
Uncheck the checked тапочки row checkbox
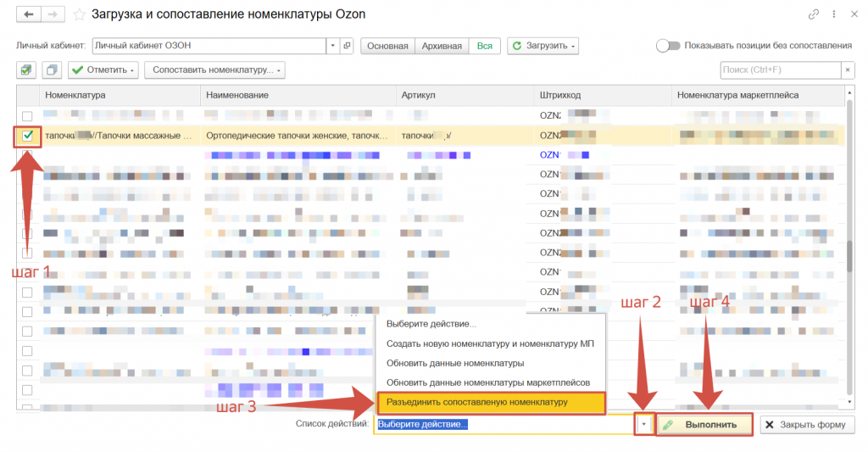pos(28,135)
